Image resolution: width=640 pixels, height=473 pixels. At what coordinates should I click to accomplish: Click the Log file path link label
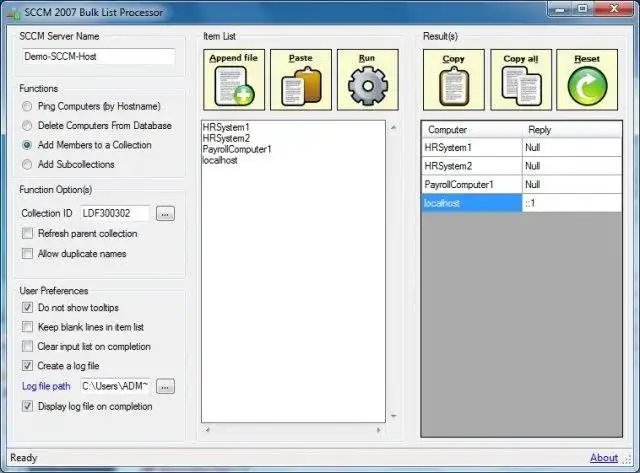(x=46, y=386)
